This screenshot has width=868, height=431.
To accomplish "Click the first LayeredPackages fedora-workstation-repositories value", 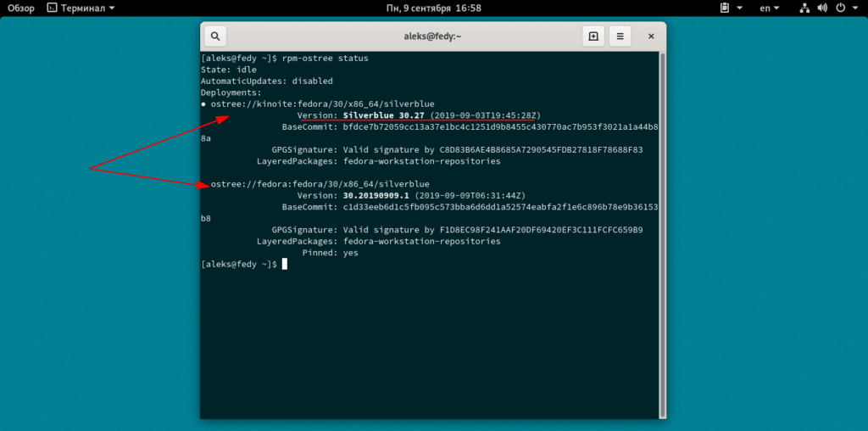I will [422, 161].
